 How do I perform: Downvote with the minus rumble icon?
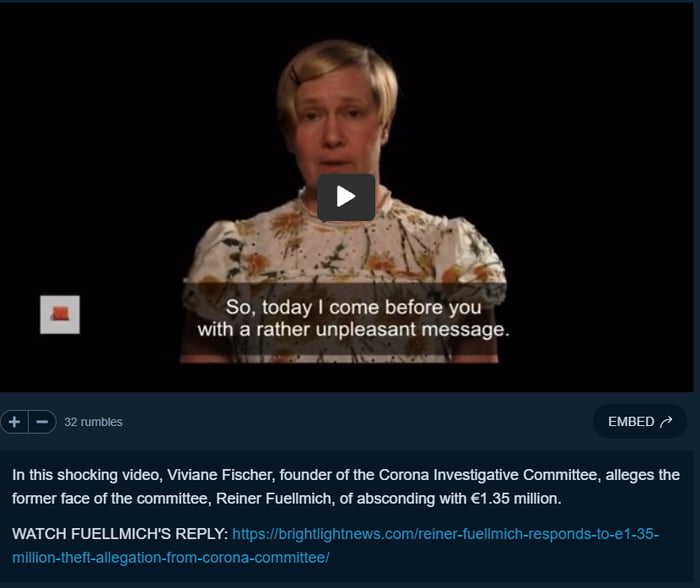coord(42,422)
